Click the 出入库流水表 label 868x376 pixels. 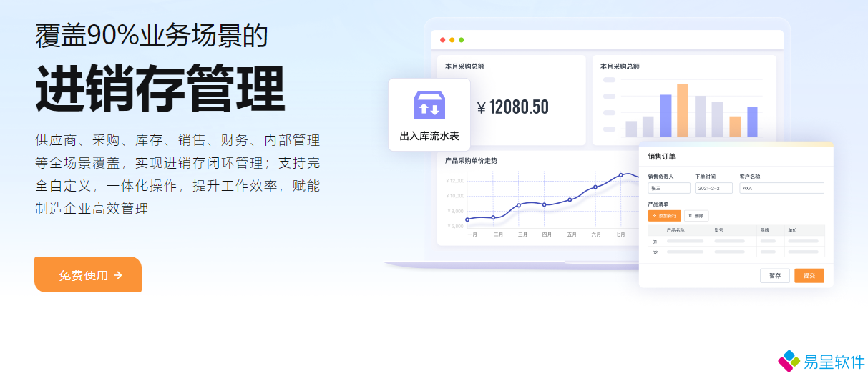[x=429, y=135]
